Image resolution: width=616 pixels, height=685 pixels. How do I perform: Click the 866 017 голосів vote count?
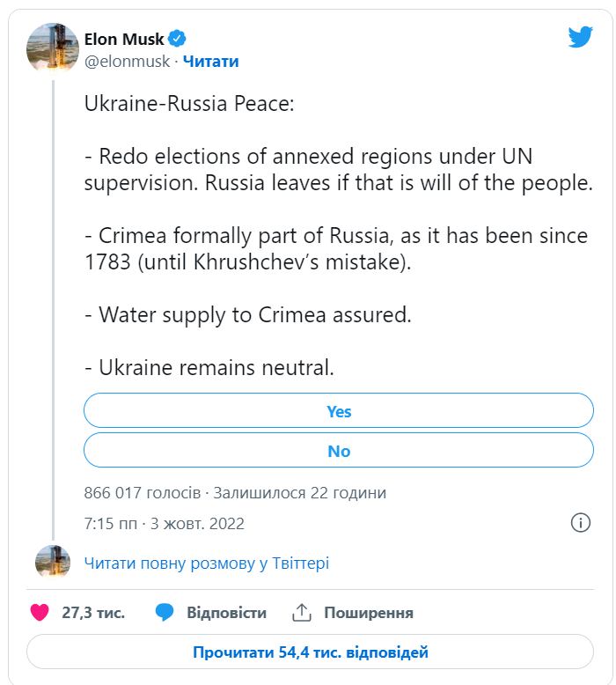pos(143,493)
